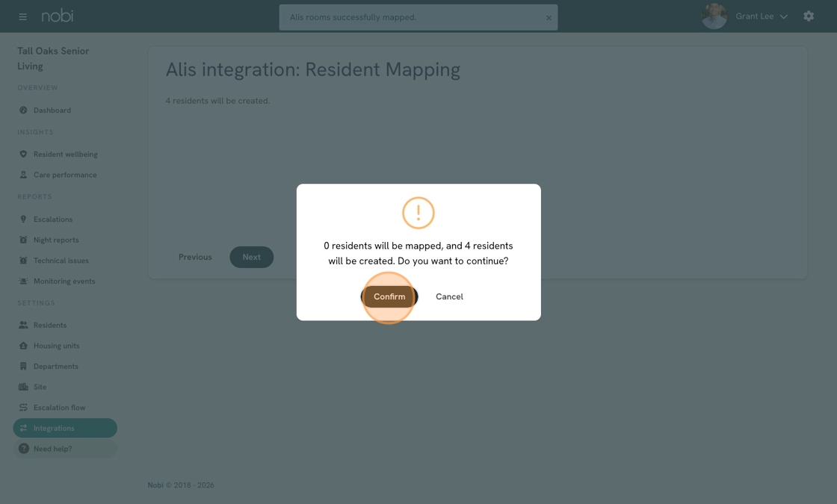This screenshot has width=837, height=504.
Task: Click the Escalations icon in sidebar
Action: [23, 220]
